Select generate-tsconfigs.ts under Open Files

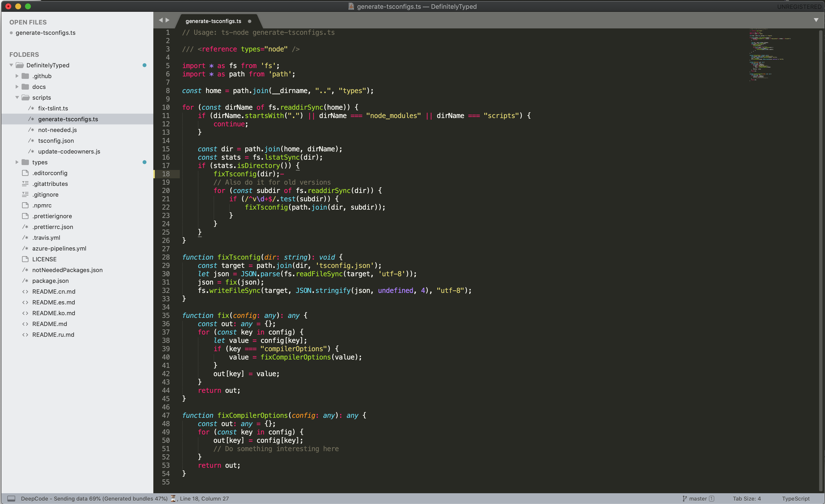[x=46, y=33]
